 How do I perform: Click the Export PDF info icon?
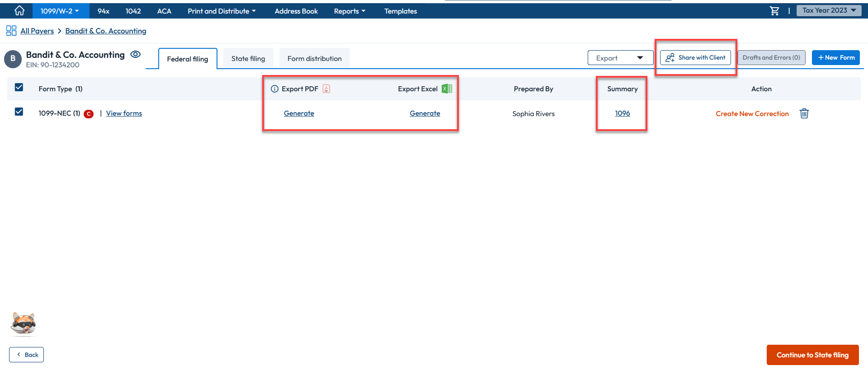[274, 89]
